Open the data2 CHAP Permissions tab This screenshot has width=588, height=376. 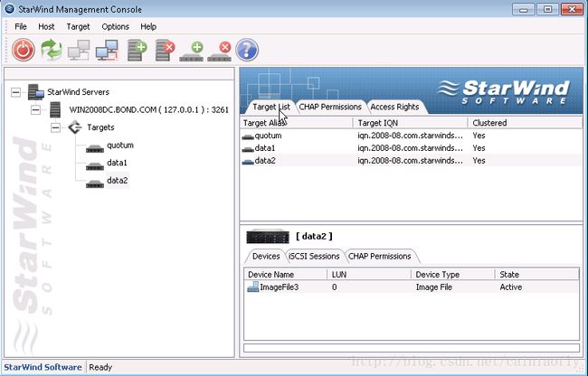(380, 256)
